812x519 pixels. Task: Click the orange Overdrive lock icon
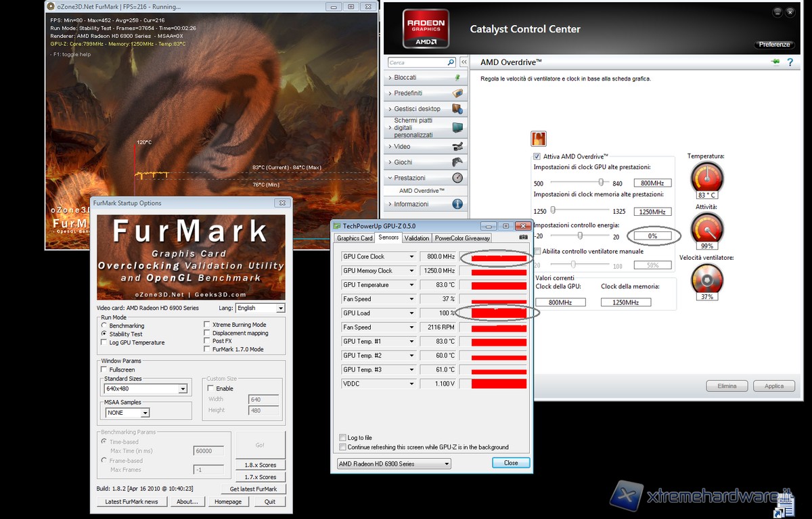pos(539,139)
